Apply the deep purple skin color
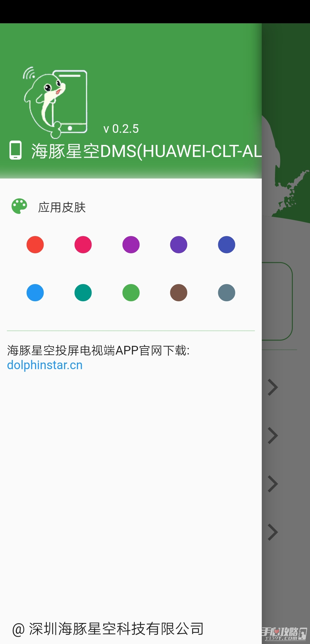310x644 pixels. coord(179,245)
